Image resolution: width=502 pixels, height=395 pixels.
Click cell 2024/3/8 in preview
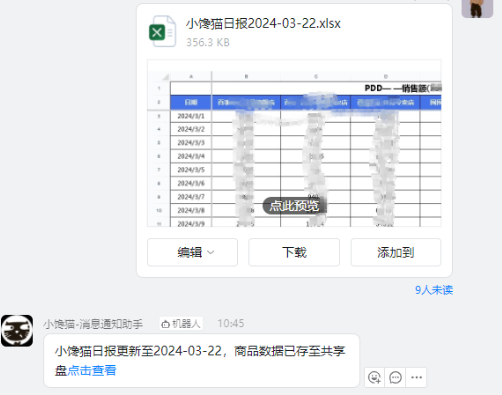coord(191,210)
